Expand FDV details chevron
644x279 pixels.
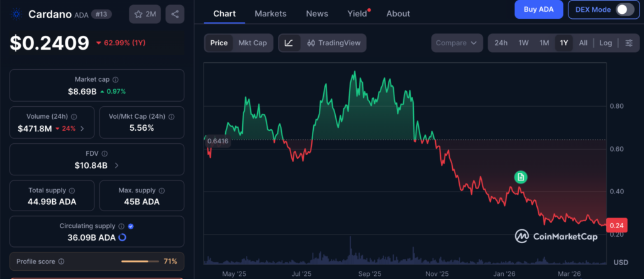tap(116, 165)
